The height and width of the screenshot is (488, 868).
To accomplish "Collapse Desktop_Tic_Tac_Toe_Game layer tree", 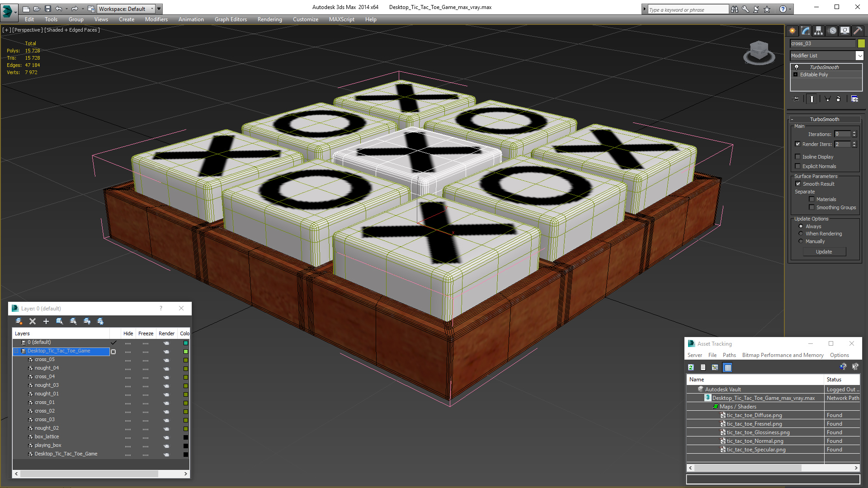I will click(16, 351).
